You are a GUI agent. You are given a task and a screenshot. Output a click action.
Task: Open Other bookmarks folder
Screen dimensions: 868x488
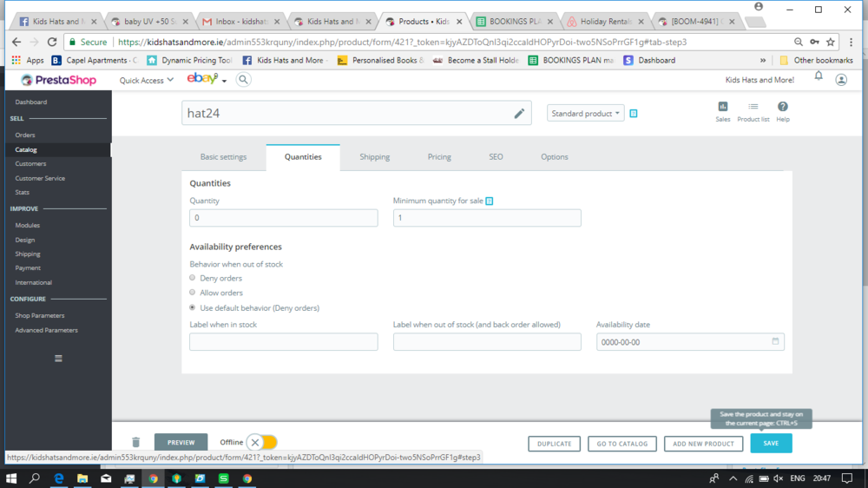pos(816,61)
